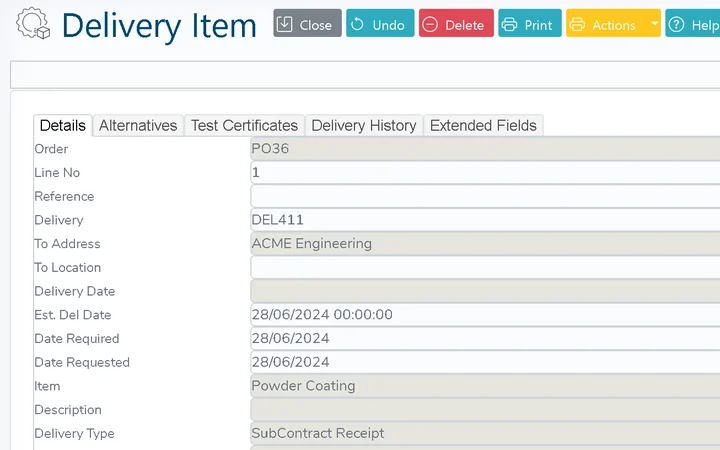Select the Details tab
The height and width of the screenshot is (450, 720).
[x=63, y=125]
